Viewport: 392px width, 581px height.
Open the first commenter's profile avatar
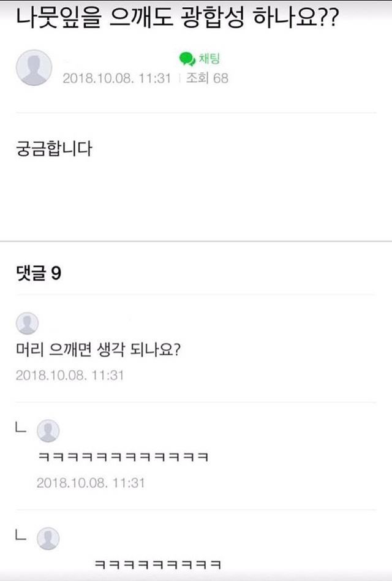(27, 323)
